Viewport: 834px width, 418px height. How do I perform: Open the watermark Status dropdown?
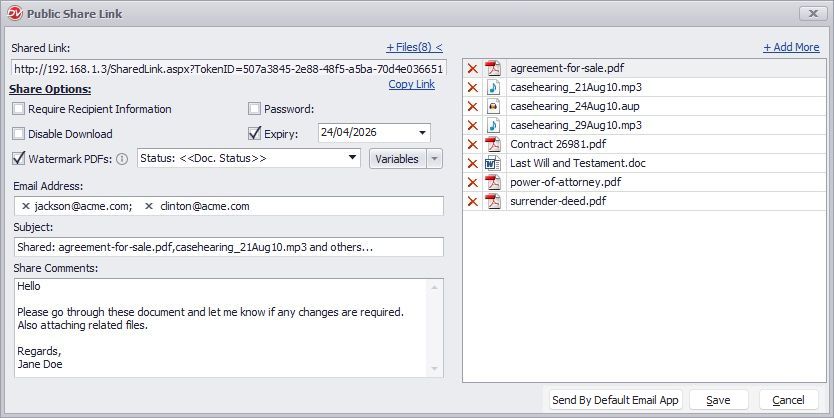(352, 158)
